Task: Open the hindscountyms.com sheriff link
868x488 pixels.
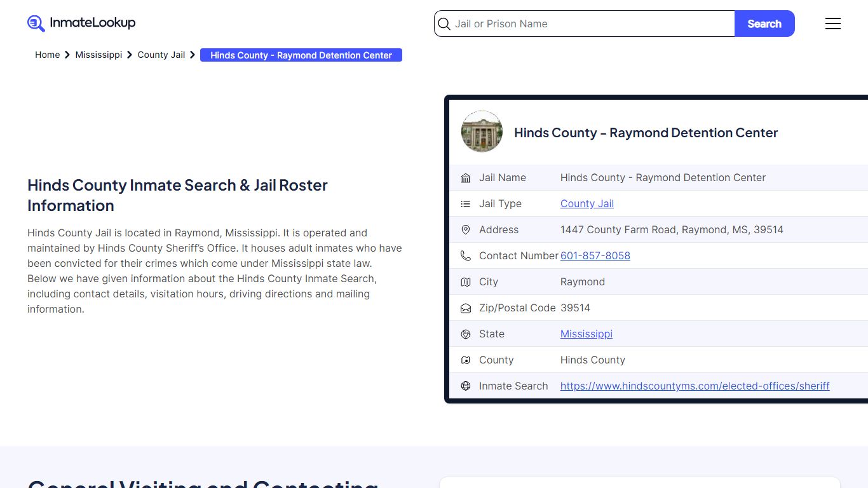Action: [x=695, y=386]
